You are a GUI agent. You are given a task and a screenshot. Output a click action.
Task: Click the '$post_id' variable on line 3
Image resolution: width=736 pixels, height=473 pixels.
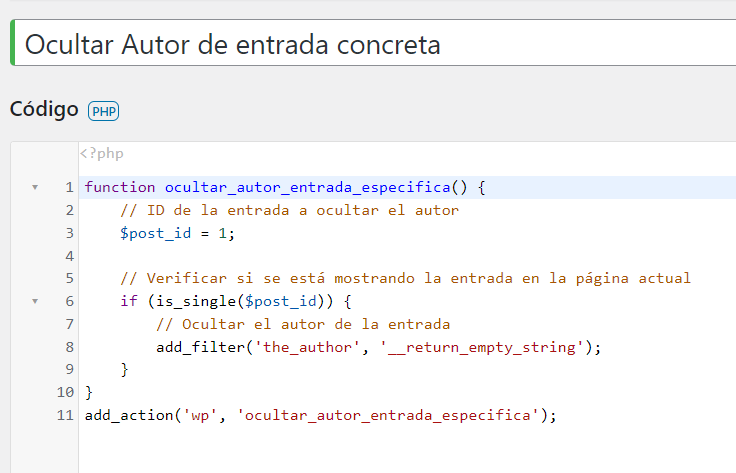click(x=155, y=233)
